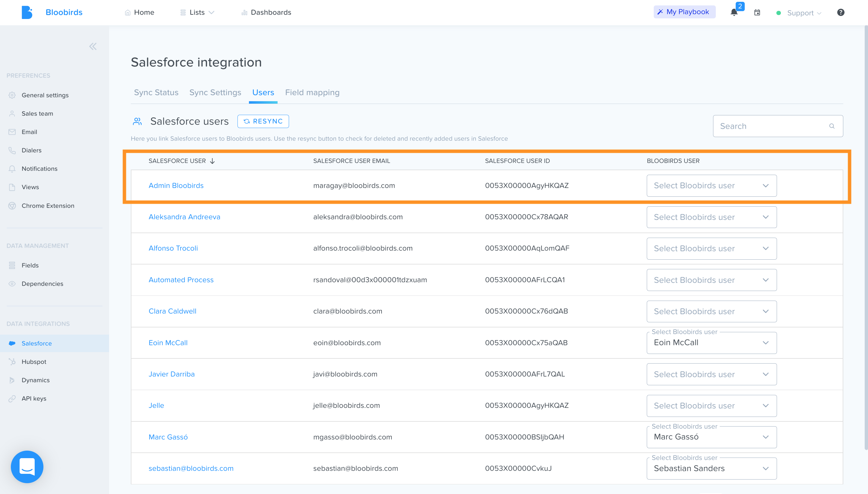Click the page vertical scrollbar
868x494 pixels.
(x=866, y=237)
